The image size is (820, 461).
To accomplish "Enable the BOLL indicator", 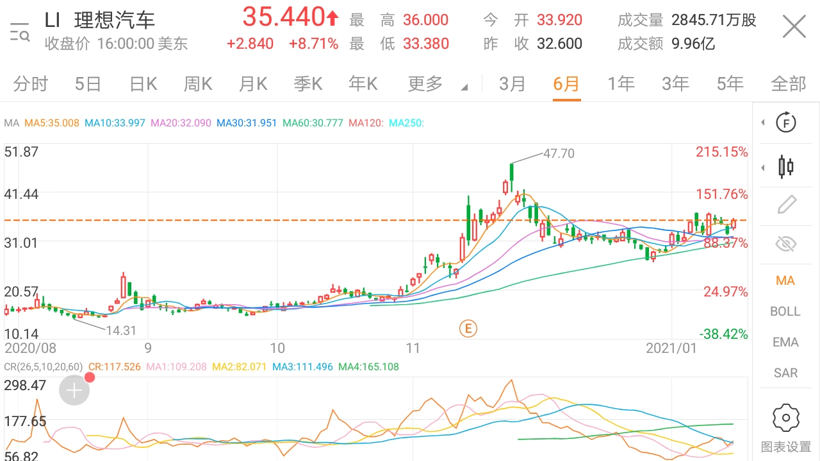I will (x=785, y=312).
